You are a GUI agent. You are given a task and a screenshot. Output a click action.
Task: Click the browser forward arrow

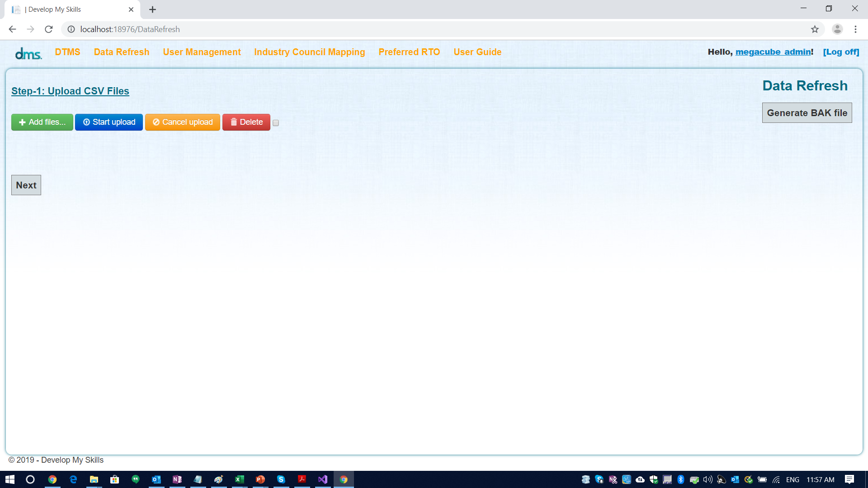30,29
